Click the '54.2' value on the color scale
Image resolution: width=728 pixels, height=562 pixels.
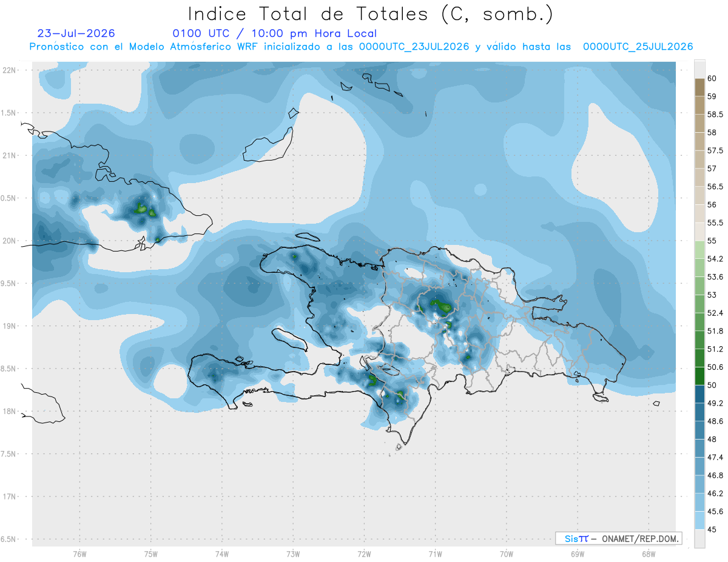(x=715, y=259)
